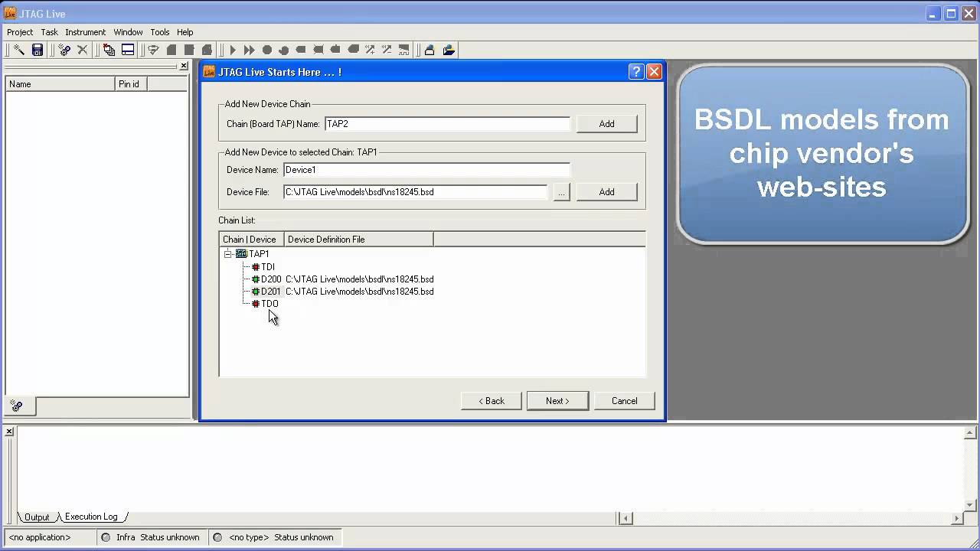980x551 pixels.
Task: Click the Device Name input field
Action: 426,170
